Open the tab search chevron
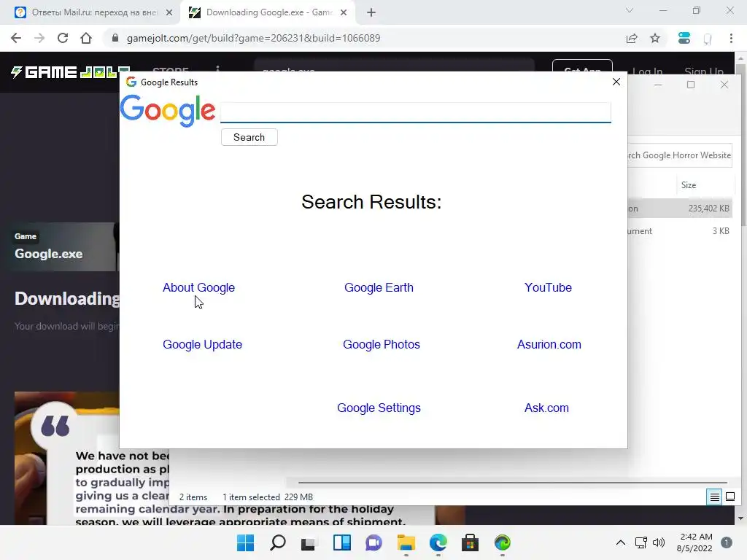The height and width of the screenshot is (560, 747). tap(630, 10)
